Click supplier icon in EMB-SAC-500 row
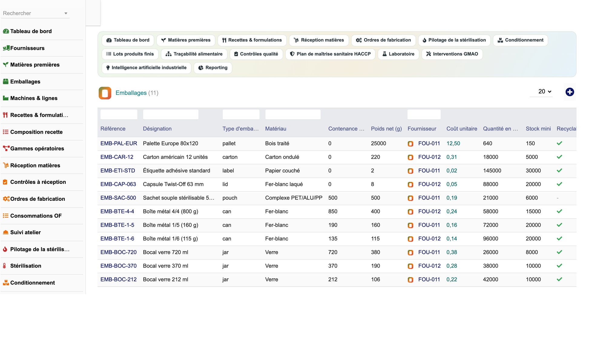Image resolution: width=589 pixels, height=364 pixels. (x=410, y=198)
